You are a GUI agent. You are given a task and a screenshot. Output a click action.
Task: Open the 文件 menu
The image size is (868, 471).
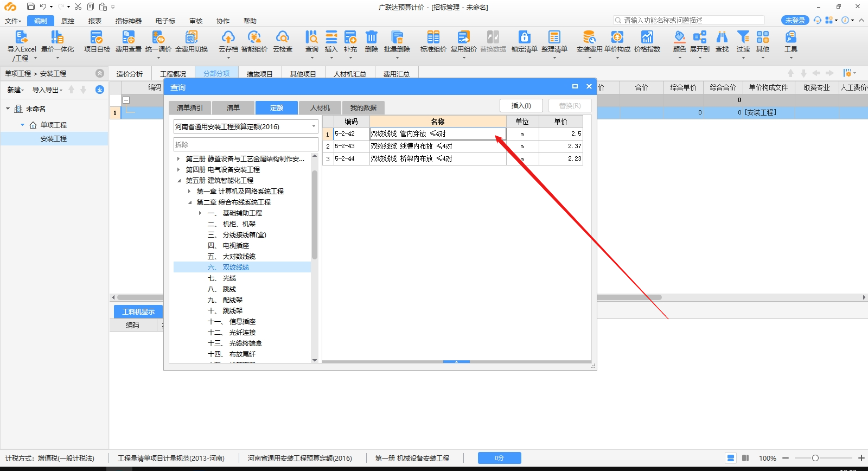pyautogui.click(x=13, y=21)
